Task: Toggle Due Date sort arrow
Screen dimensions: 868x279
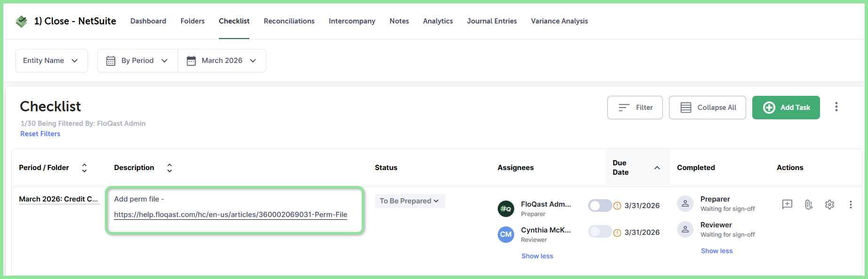Action: pyautogui.click(x=657, y=168)
